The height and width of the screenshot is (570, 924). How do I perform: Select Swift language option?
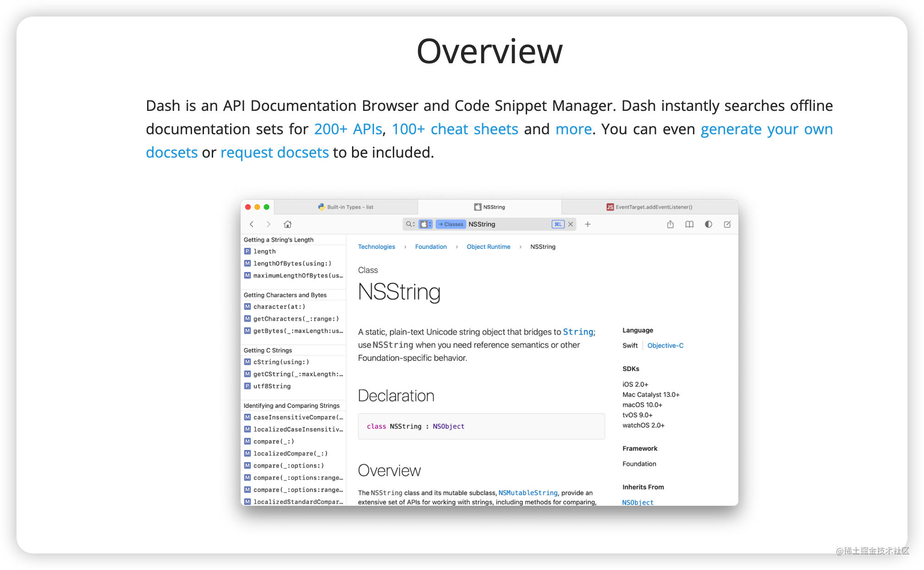[630, 345]
